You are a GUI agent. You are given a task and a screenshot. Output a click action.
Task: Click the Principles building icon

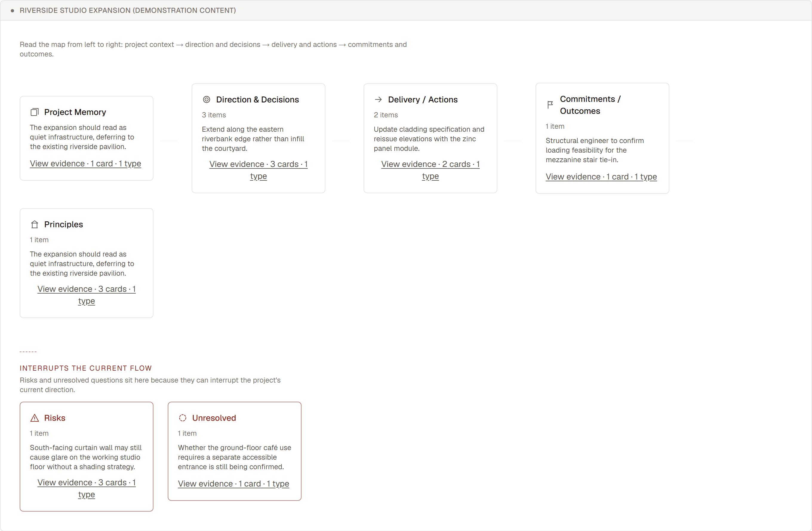[x=34, y=224]
